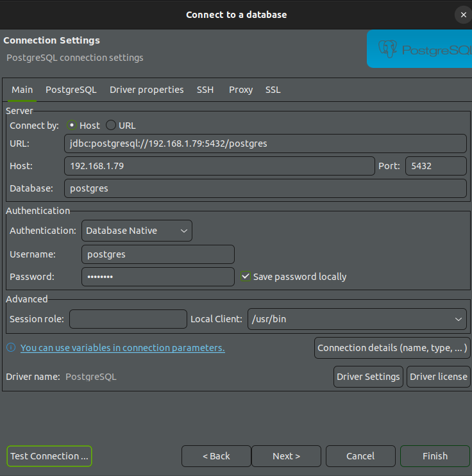The height and width of the screenshot is (476, 472).
Task: Focus the Port number field
Action: click(x=435, y=166)
